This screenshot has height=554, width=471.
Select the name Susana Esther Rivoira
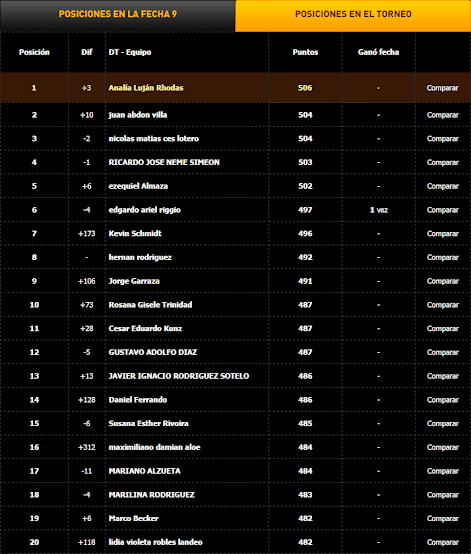pyautogui.click(x=148, y=423)
